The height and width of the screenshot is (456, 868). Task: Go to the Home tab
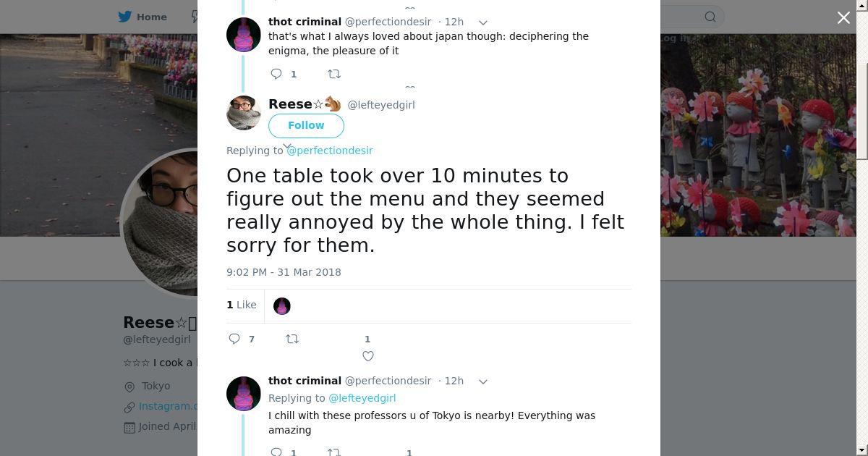(152, 17)
